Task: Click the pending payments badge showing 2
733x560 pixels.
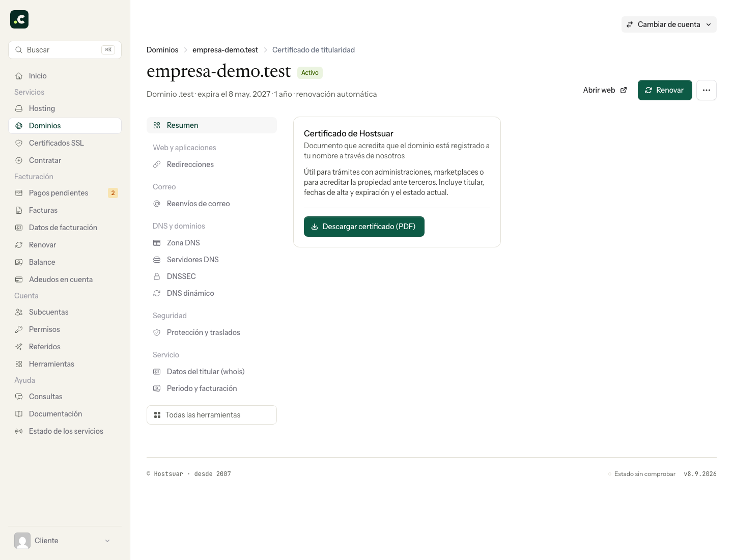Action: (113, 193)
